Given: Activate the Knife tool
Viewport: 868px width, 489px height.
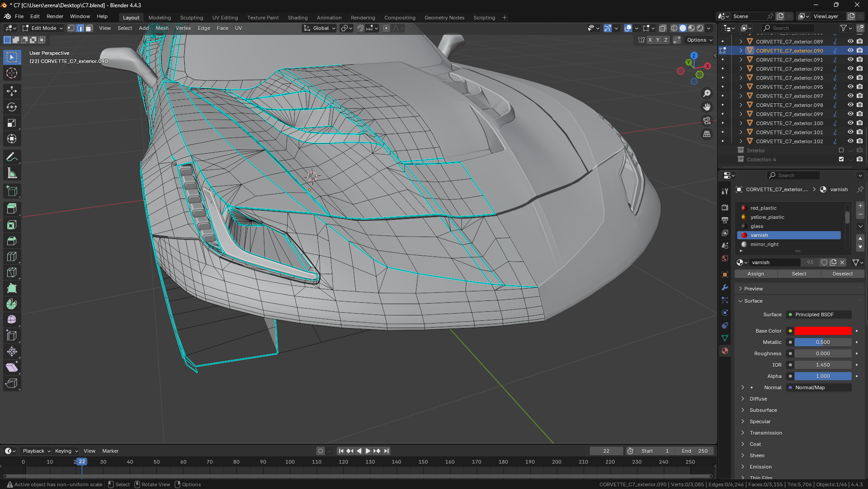Looking at the screenshot, I should [12, 272].
